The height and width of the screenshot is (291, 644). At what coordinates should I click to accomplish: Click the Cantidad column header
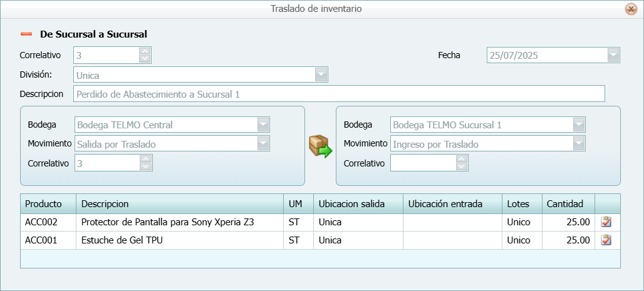tap(568, 203)
